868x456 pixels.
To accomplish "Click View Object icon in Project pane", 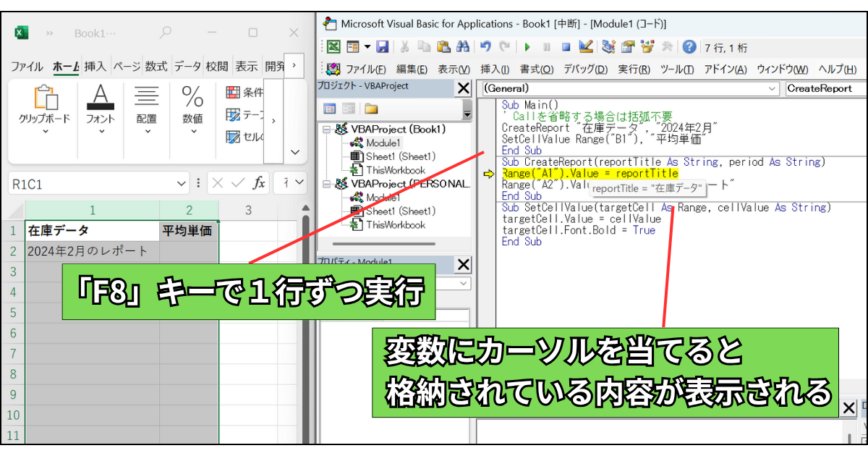I will point(349,109).
